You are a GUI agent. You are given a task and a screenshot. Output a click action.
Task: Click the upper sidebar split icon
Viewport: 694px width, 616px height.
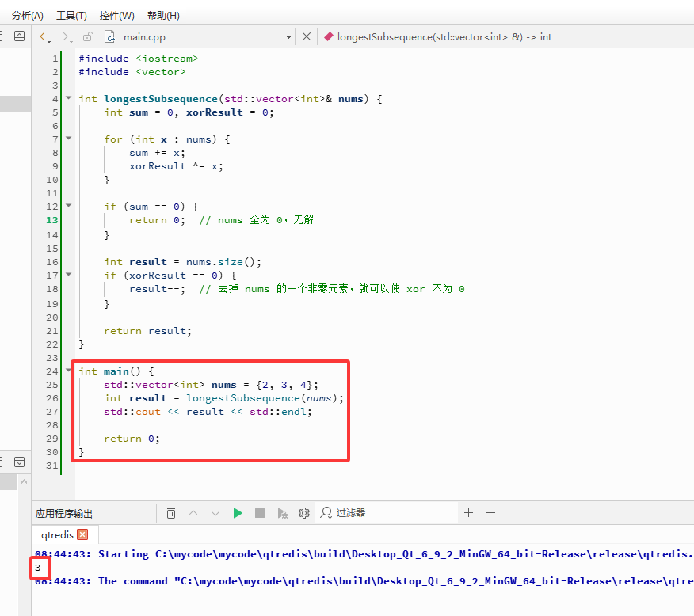(x=20, y=36)
